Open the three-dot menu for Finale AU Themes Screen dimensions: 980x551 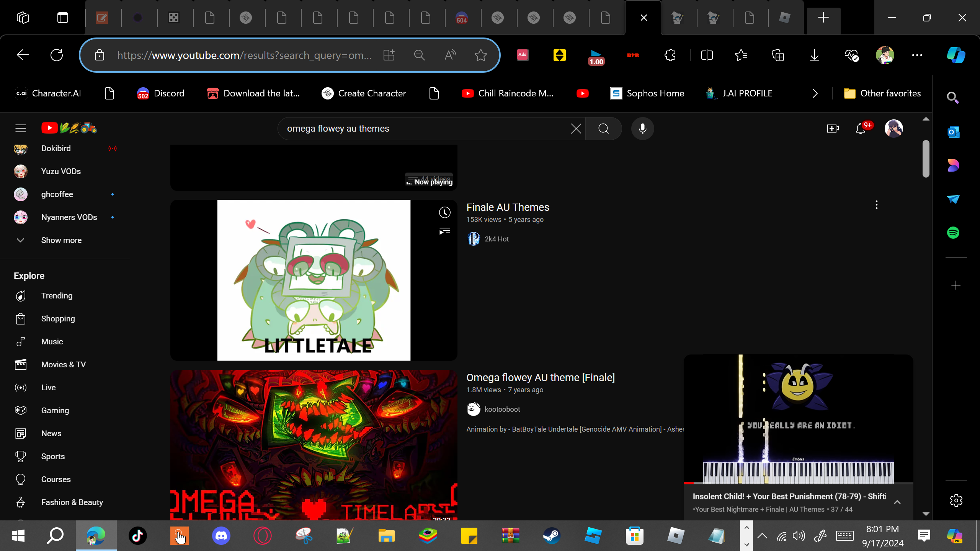click(876, 205)
